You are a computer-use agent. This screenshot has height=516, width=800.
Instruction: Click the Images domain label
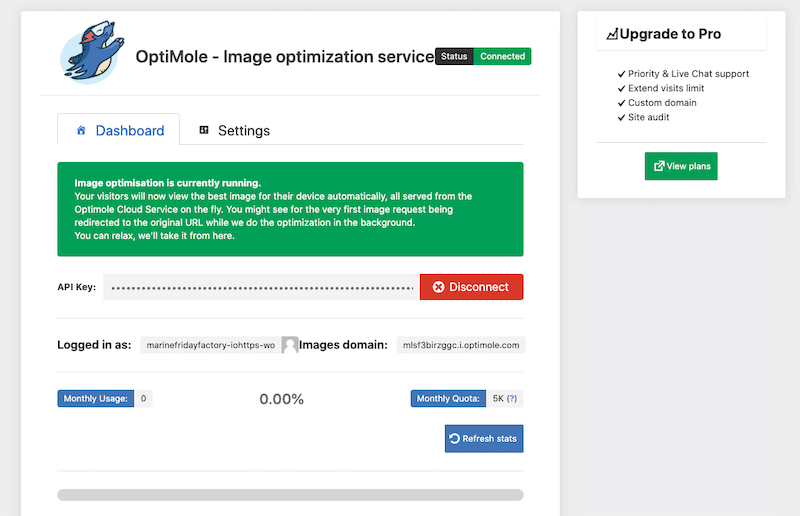(x=343, y=345)
